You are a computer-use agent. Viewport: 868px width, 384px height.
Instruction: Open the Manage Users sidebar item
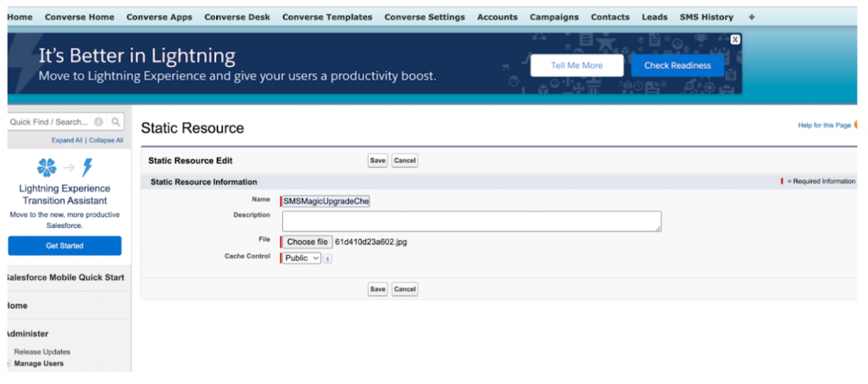pos(39,364)
